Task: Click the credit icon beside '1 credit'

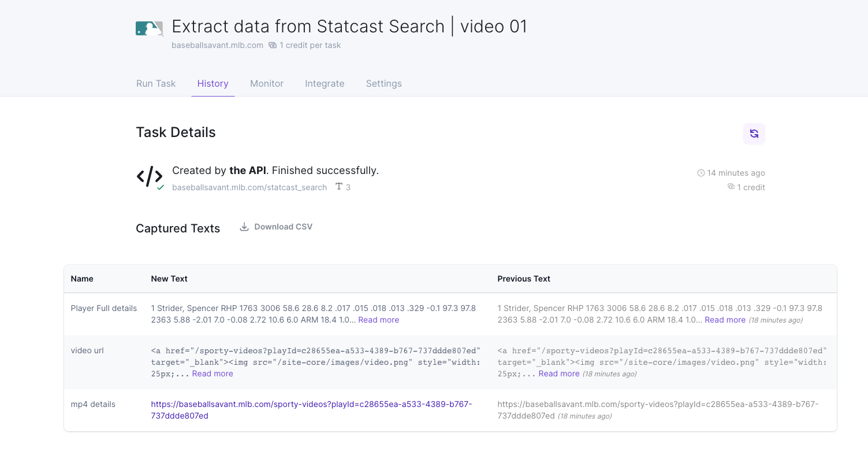Action: tap(731, 187)
